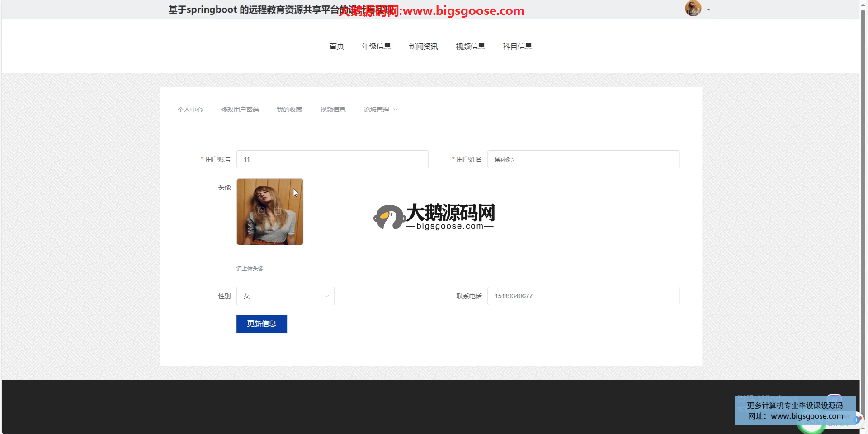Click the magnifier preview icon on profile photo

coord(261,210)
